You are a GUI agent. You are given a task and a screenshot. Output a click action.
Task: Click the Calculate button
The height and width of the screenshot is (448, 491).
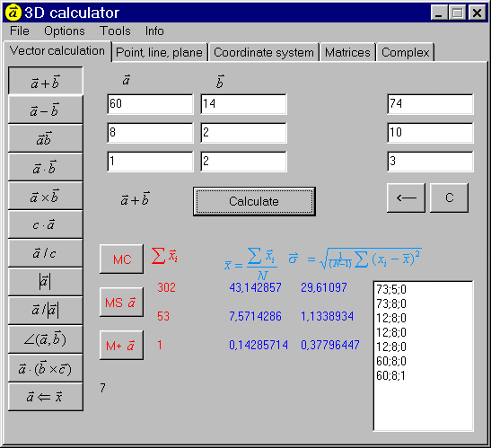click(254, 201)
